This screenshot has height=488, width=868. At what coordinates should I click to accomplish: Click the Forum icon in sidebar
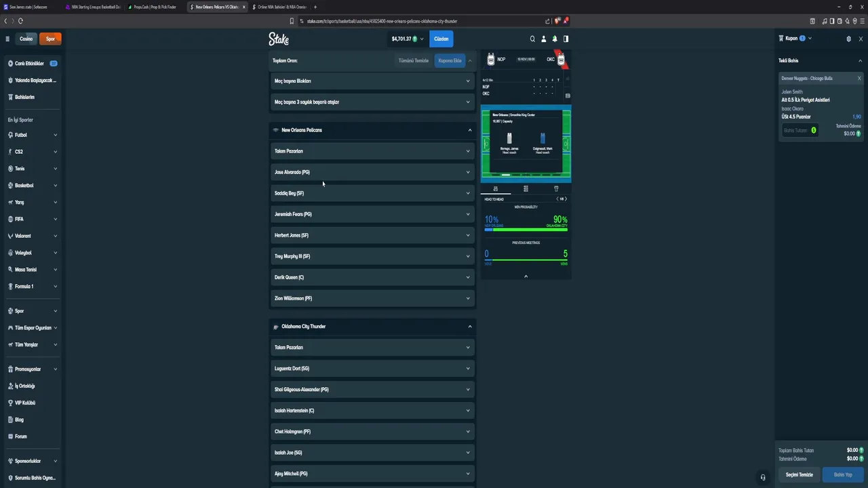(x=10, y=436)
